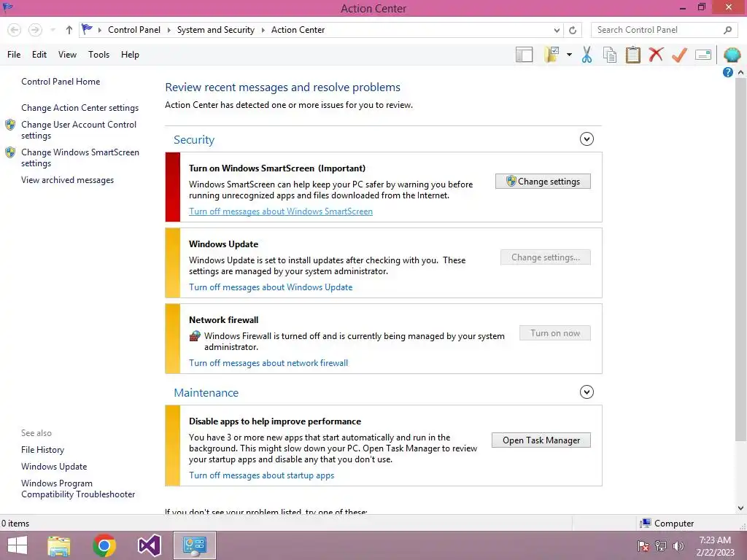Open Control Panel Home link
The height and width of the screenshot is (560, 747).
61,82
